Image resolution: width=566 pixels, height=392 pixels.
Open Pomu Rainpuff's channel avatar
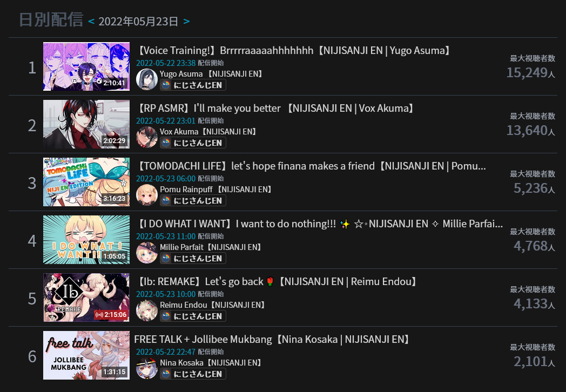point(147,194)
